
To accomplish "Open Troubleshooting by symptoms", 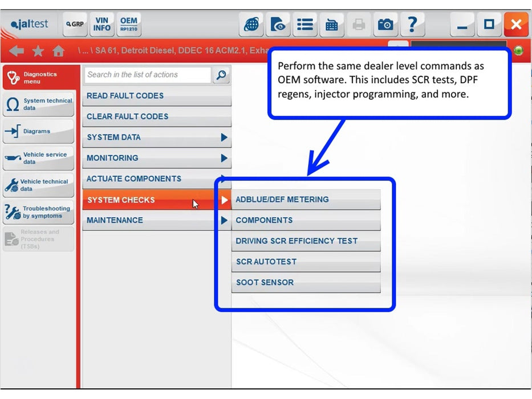I will [38, 212].
